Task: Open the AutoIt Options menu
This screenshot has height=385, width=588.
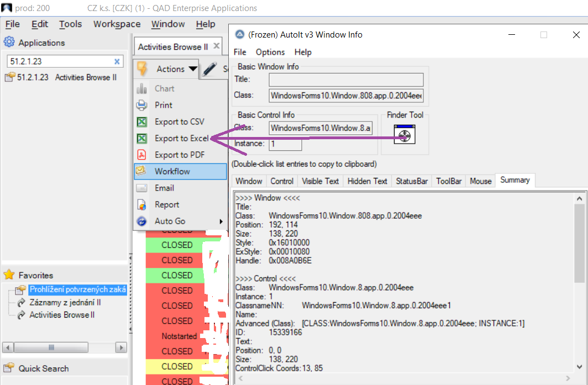Action: [270, 52]
